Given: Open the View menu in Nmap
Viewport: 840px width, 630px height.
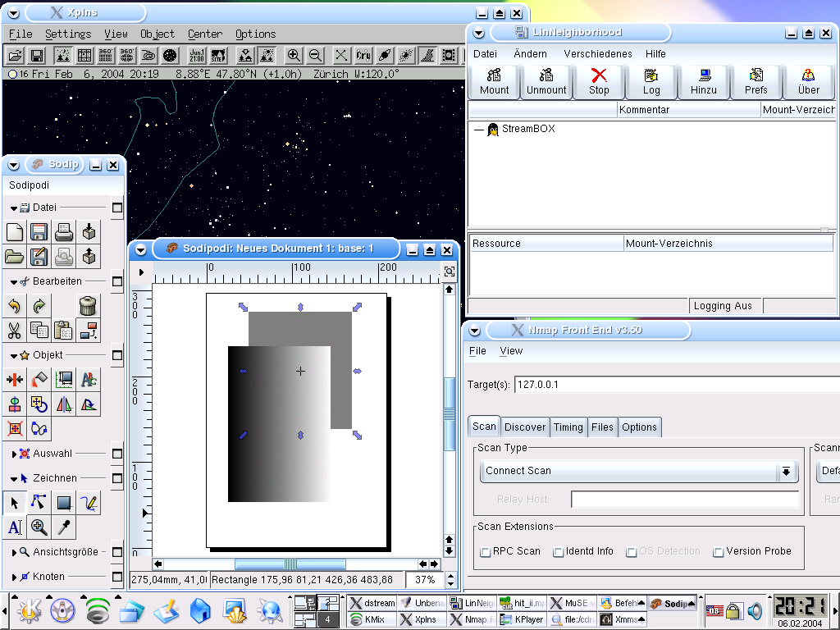Looking at the screenshot, I should click(x=511, y=351).
